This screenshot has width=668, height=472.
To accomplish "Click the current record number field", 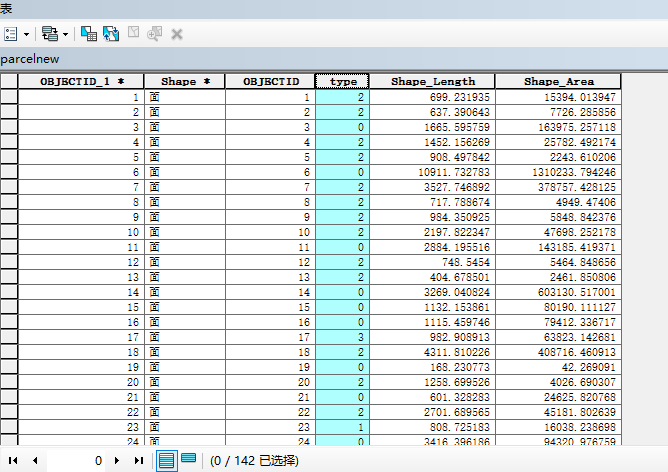I will (x=75, y=460).
